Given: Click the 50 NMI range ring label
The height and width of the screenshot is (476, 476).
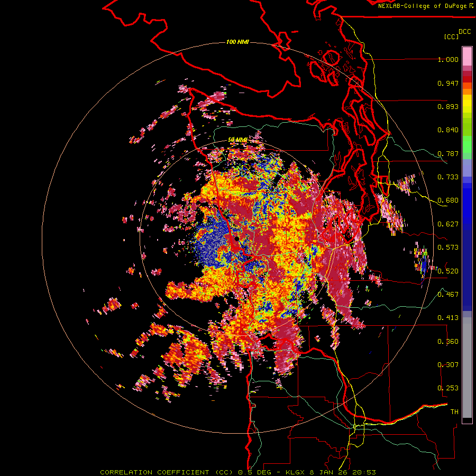Looking at the screenshot, I should tap(237, 140).
